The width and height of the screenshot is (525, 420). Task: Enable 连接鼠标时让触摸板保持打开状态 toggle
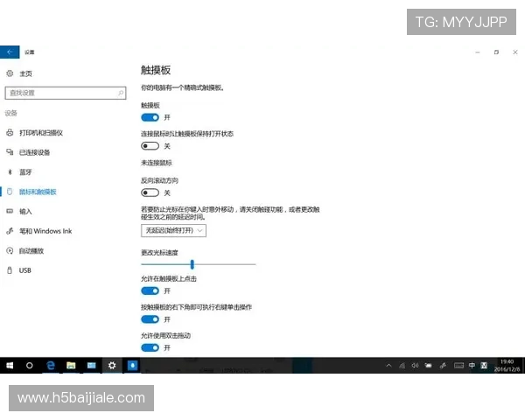tap(150, 146)
